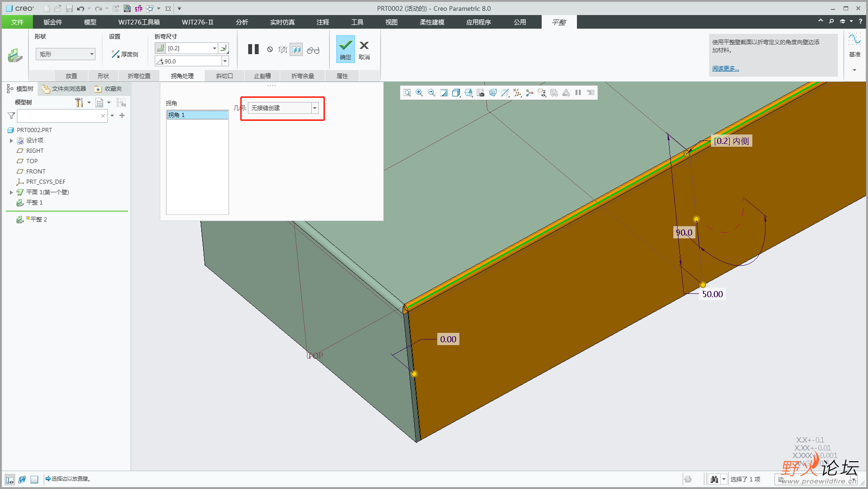Click the plus icon next to tree search
Image resolution: width=868 pixels, height=489 pixels.
point(122,115)
